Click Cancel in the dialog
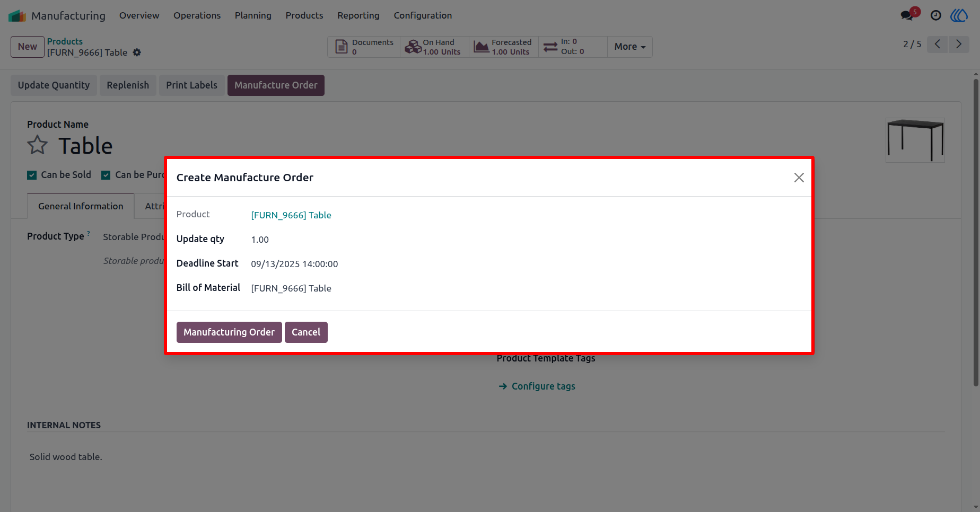 tap(306, 332)
